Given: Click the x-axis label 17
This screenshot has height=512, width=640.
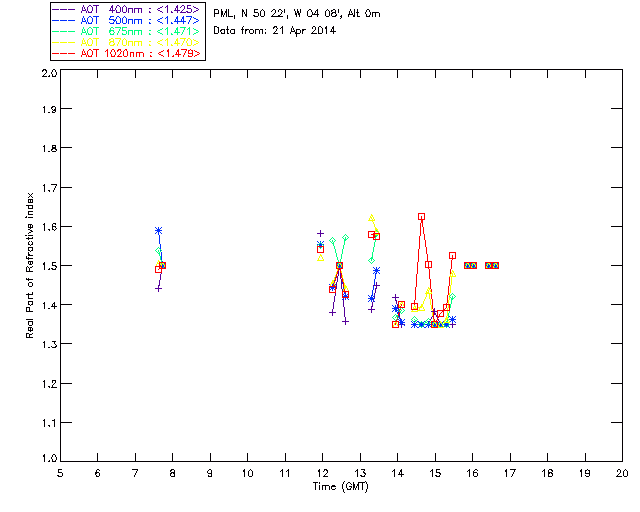Looking at the screenshot, I should point(510,473).
